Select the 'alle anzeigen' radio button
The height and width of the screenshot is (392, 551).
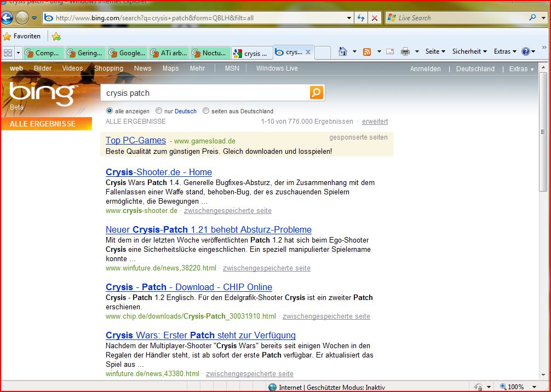tap(110, 111)
